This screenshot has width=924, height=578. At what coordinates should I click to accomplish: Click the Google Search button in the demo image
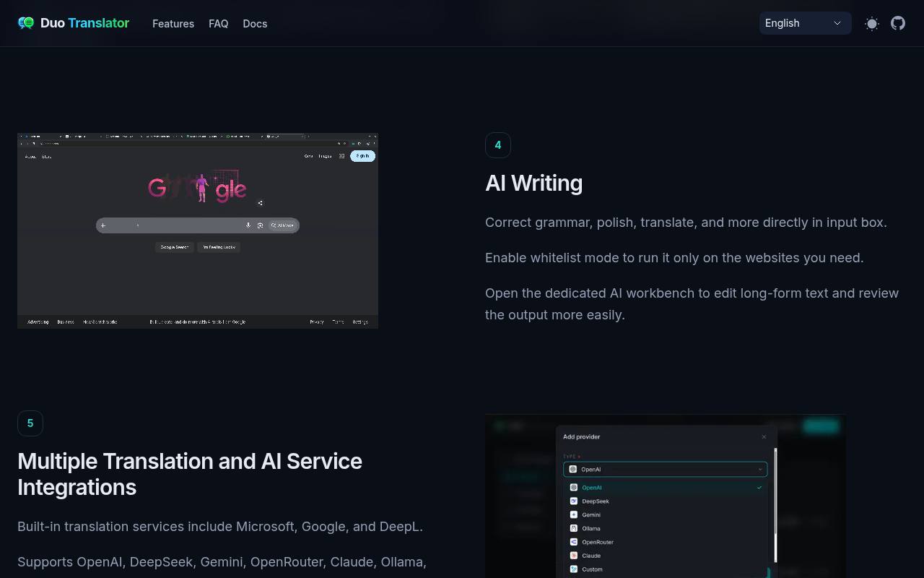[174, 247]
